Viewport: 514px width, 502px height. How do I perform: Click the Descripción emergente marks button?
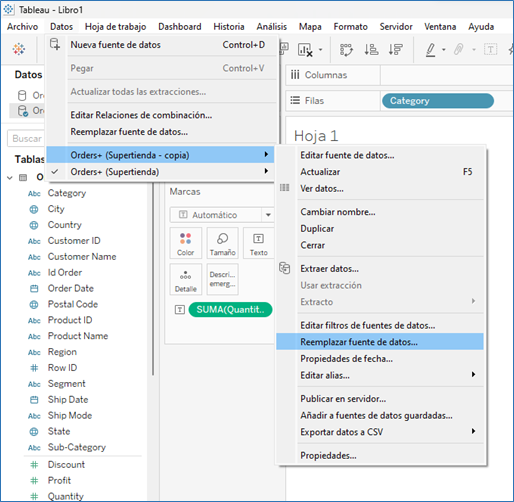pyautogui.click(x=222, y=279)
